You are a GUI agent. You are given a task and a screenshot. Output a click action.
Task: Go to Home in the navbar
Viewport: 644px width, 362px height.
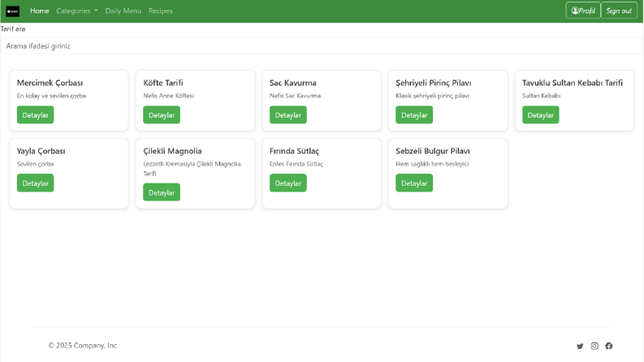click(40, 11)
